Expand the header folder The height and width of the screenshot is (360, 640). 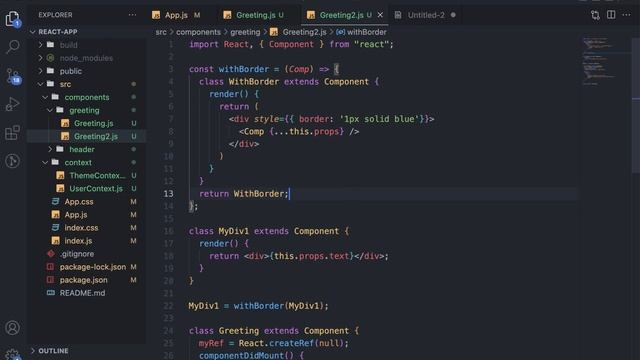point(82,149)
